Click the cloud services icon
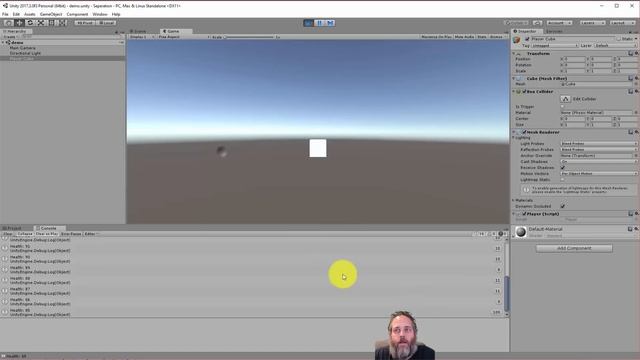 [538, 23]
